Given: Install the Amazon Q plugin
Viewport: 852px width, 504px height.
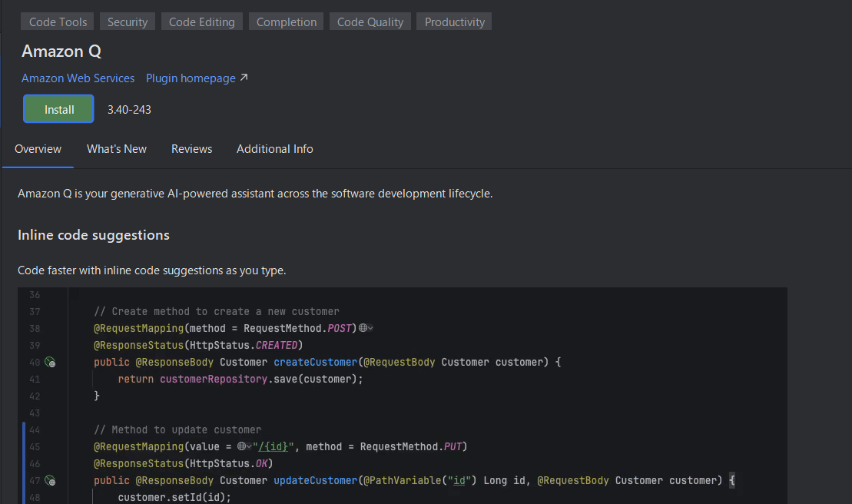Looking at the screenshot, I should (58, 109).
